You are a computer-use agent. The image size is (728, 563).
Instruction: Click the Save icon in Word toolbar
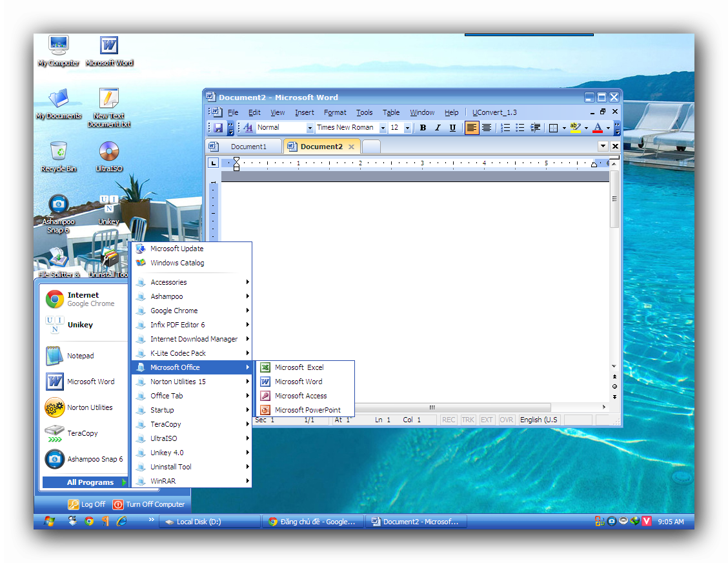(218, 128)
